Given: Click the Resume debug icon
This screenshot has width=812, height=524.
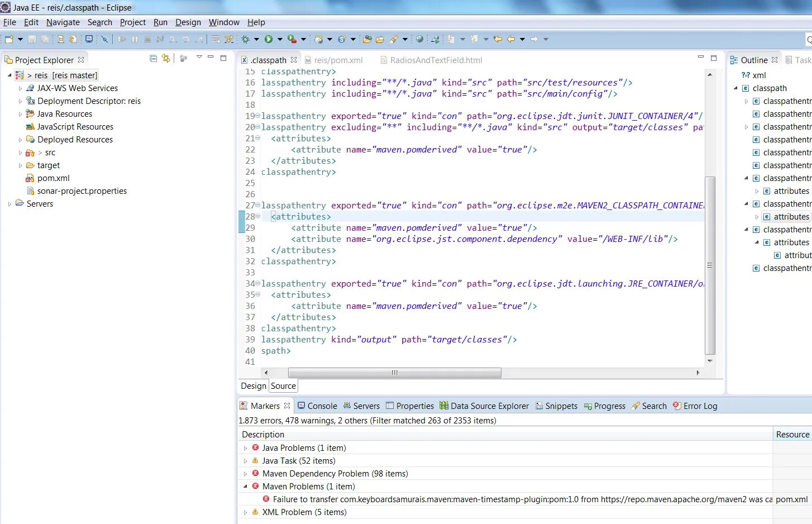Looking at the screenshot, I should pos(122,39).
